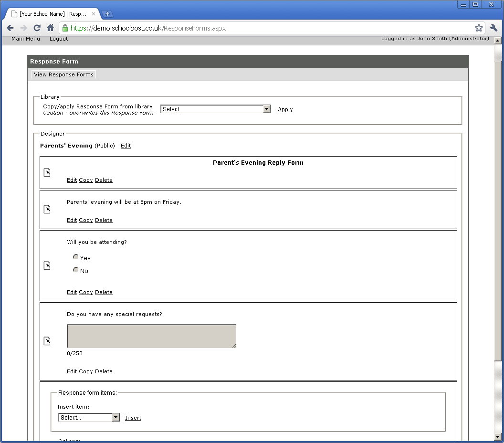Select the Yes attendance radio button
This screenshot has height=443, width=504.
75,256
